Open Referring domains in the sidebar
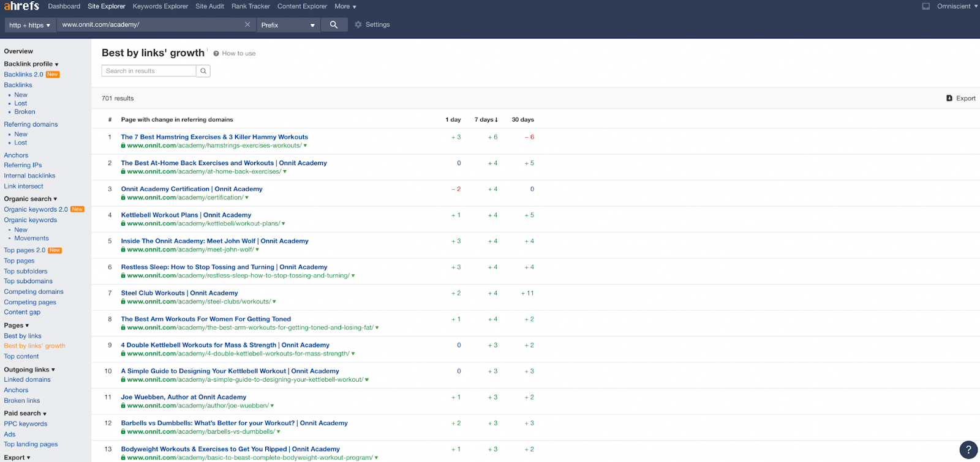Image resolution: width=980 pixels, height=462 pixels. click(31, 124)
